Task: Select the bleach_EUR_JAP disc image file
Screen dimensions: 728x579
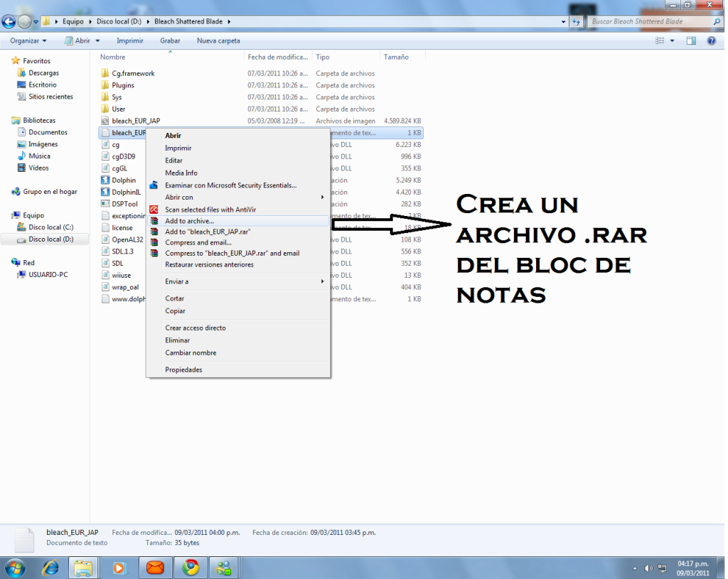Action: pos(136,121)
